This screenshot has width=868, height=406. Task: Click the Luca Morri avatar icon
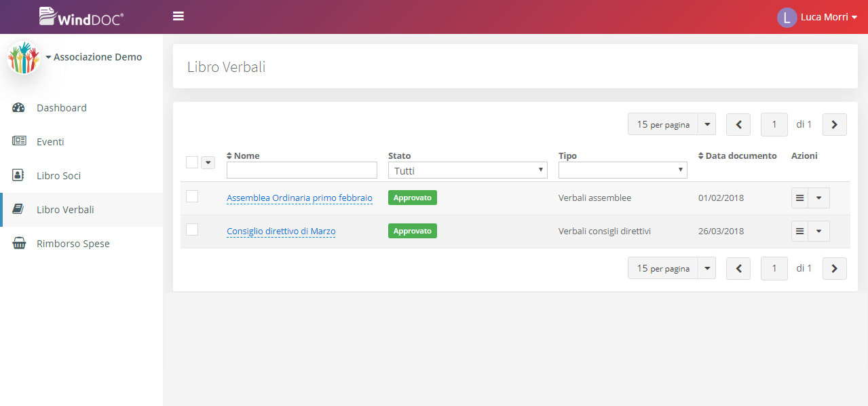(x=786, y=18)
